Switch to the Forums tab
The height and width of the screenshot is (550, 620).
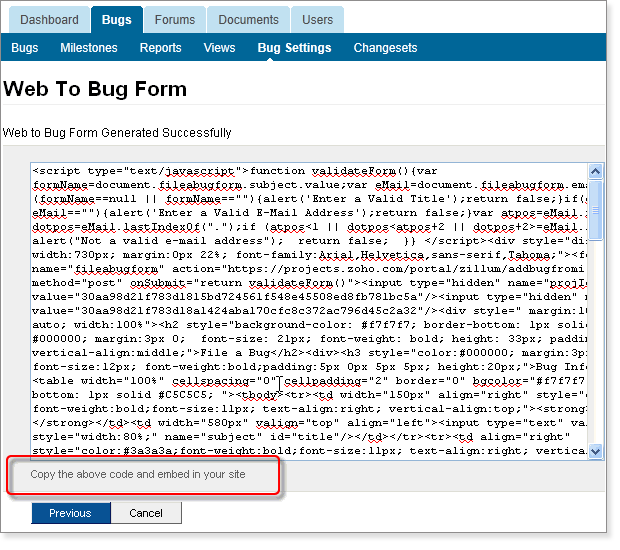[x=175, y=19]
